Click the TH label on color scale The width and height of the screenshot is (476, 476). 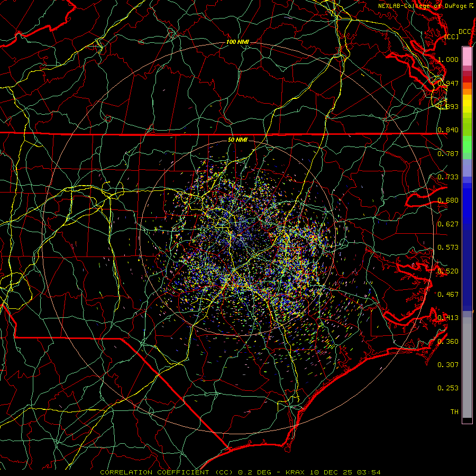pyautogui.click(x=454, y=411)
